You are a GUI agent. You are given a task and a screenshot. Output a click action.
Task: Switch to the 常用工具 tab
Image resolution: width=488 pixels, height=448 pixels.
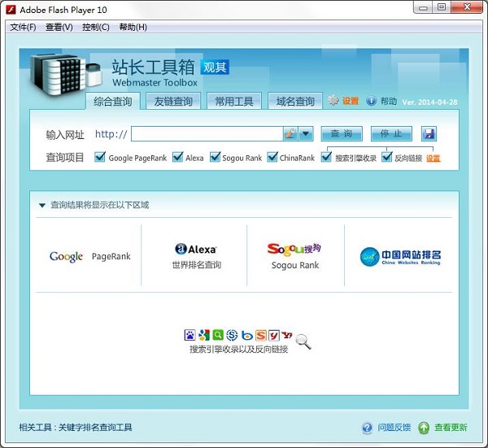(234, 101)
